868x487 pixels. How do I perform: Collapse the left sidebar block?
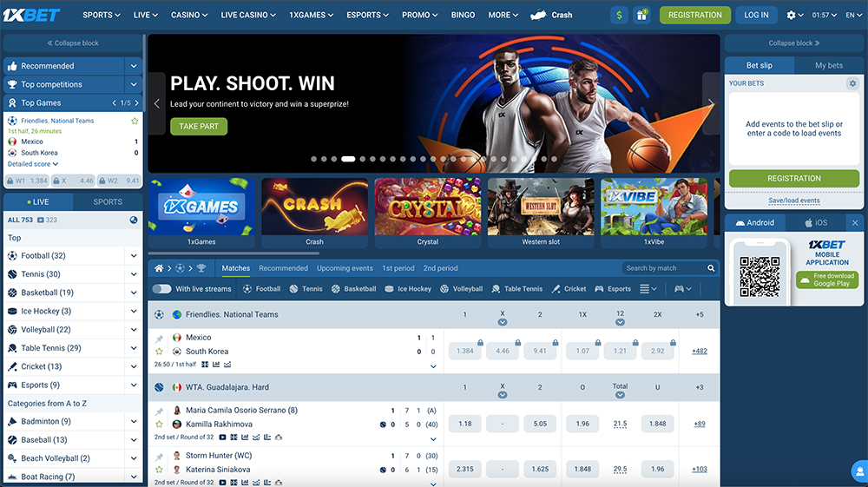[x=73, y=43]
